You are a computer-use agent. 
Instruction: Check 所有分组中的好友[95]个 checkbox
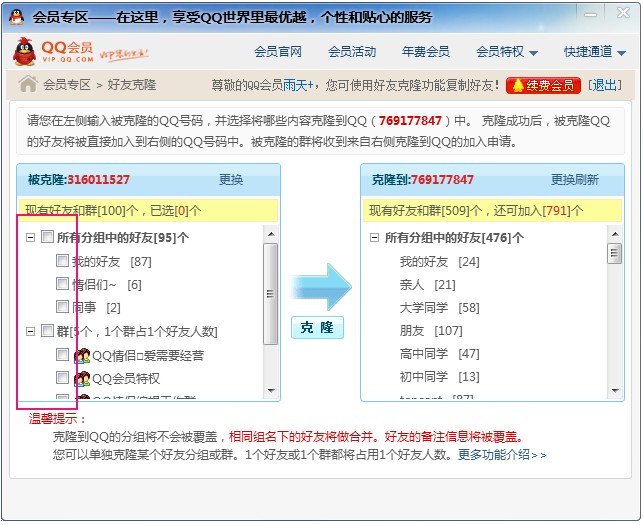click(48, 236)
